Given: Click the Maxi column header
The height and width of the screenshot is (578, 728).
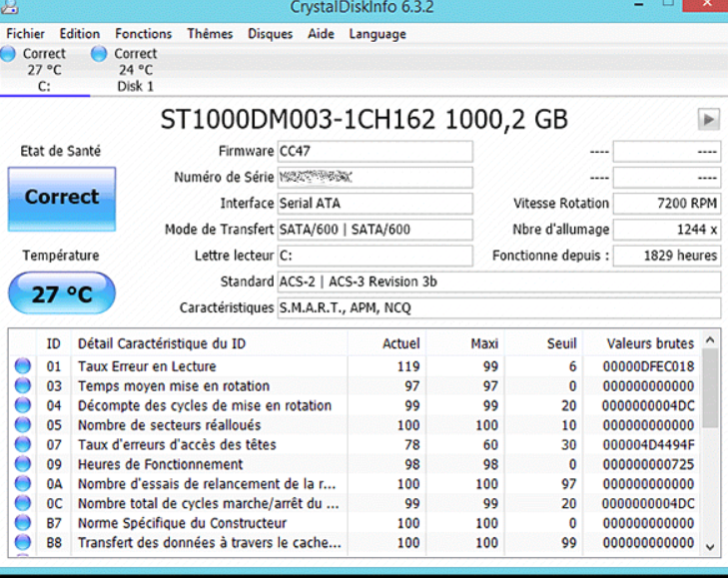Looking at the screenshot, I should [x=464, y=343].
